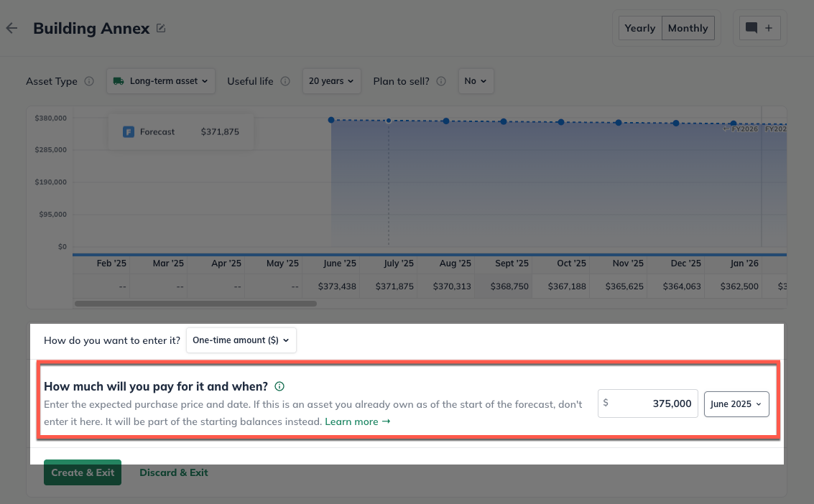Click the Building Annex title
Image resolution: width=814 pixels, height=504 pixels.
(91, 28)
